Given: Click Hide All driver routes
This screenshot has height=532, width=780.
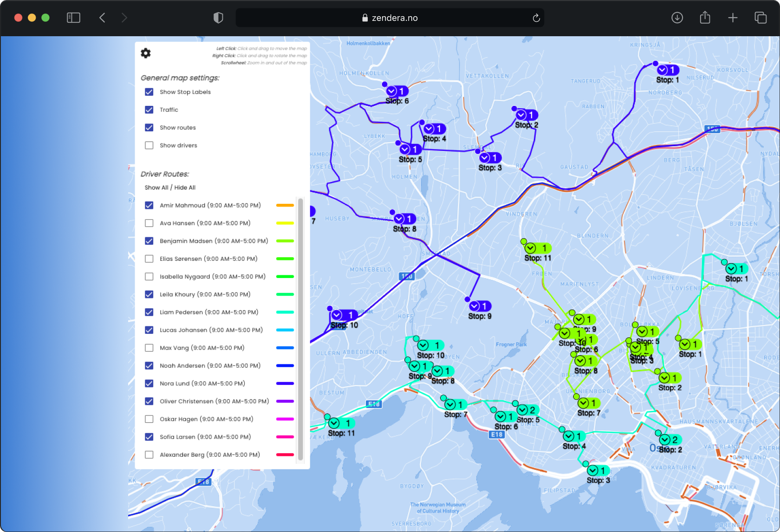Looking at the screenshot, I should click(x=185, y=188).
